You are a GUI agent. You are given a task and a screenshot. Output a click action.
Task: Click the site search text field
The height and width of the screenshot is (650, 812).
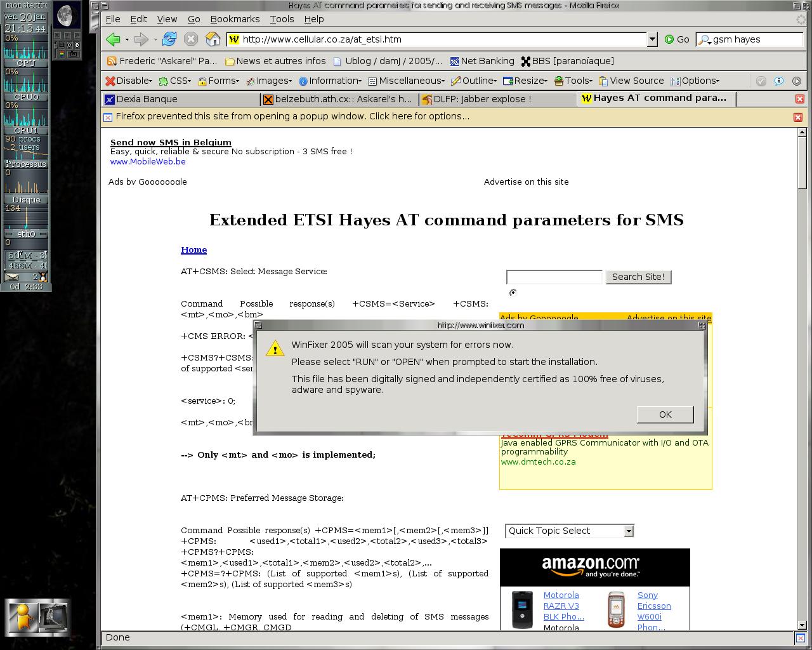554,277
